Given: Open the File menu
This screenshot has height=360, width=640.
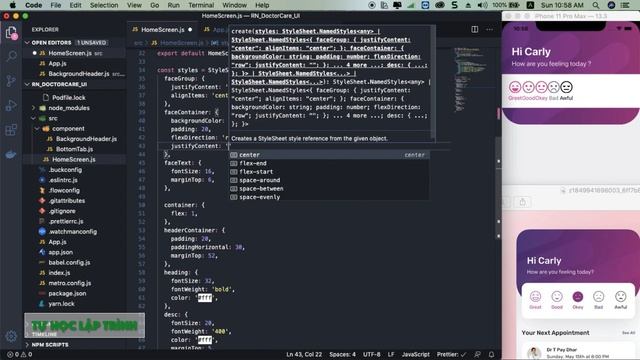Looking at the screenshot, I should pyautogui.click(x=56, y=5).
